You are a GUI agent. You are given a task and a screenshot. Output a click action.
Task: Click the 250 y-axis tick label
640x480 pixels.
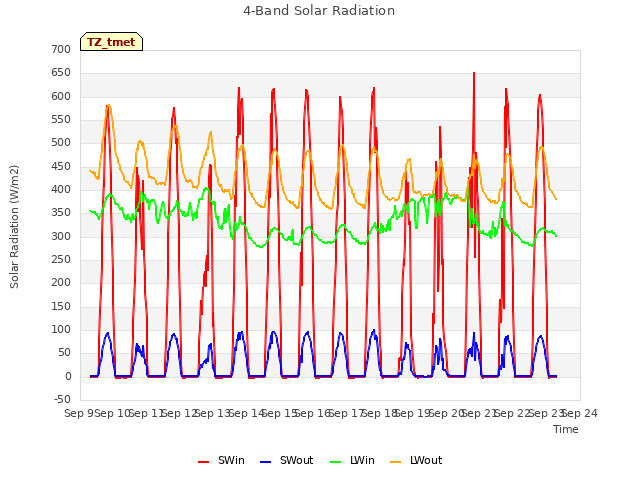(x=61, y=260)
